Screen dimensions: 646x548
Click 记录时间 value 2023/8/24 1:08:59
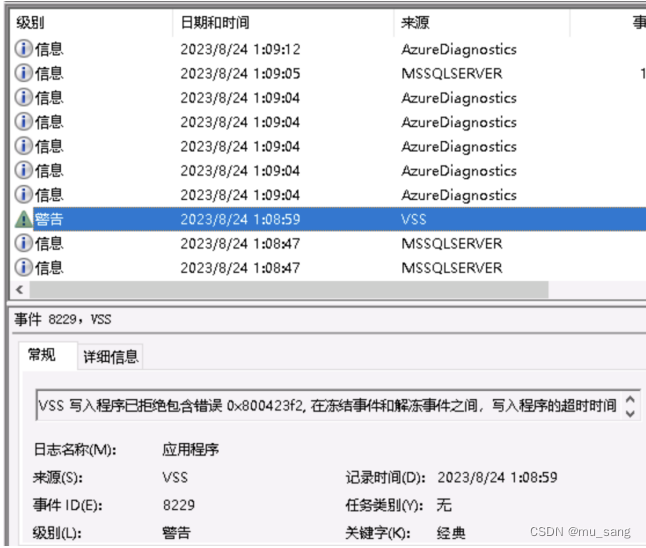497,478
